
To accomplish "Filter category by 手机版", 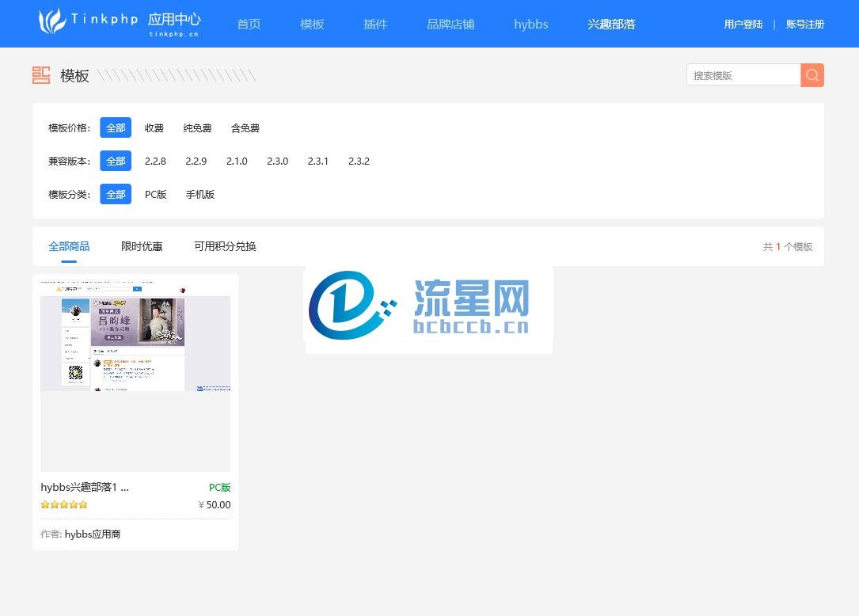I will click(x=200, y=194).
